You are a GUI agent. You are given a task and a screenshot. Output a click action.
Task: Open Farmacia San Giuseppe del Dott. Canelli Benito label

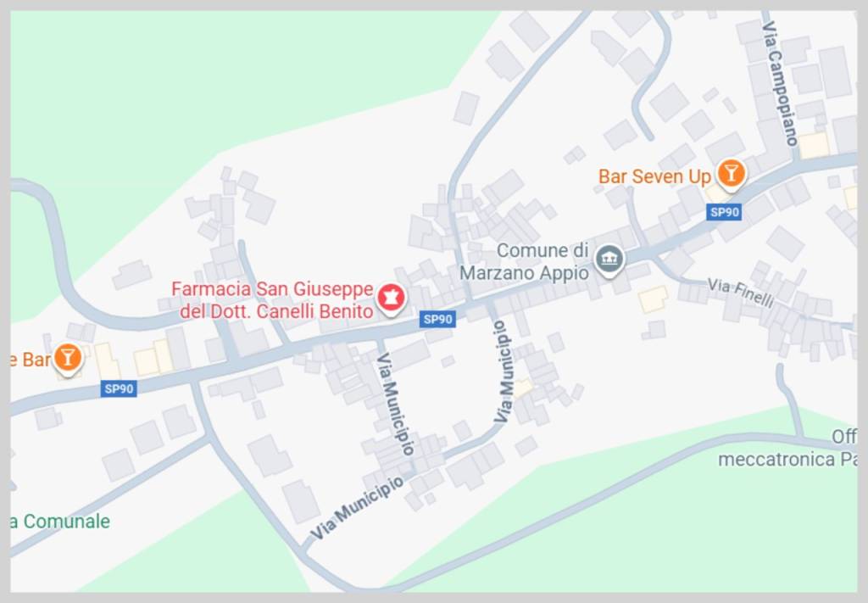[x=272, y=299]
